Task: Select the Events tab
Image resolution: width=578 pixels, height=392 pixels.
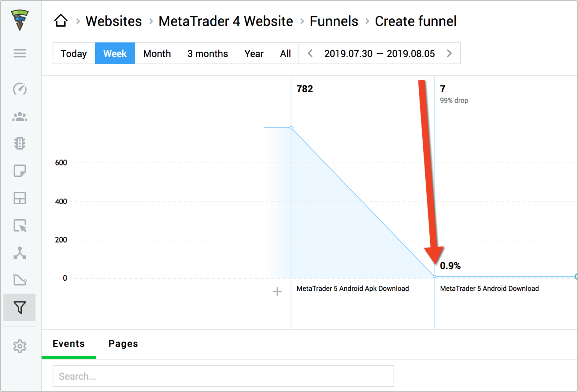Action: [x=68, y=343]
